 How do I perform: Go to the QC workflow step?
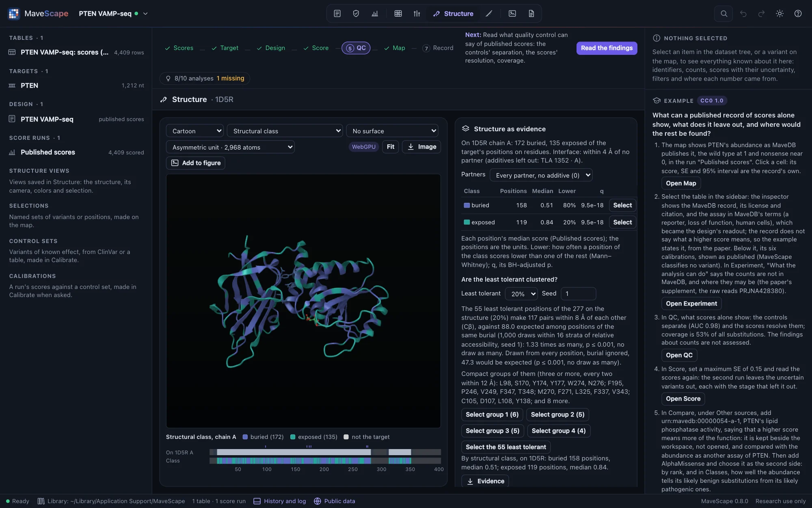[x=356, y=48]
